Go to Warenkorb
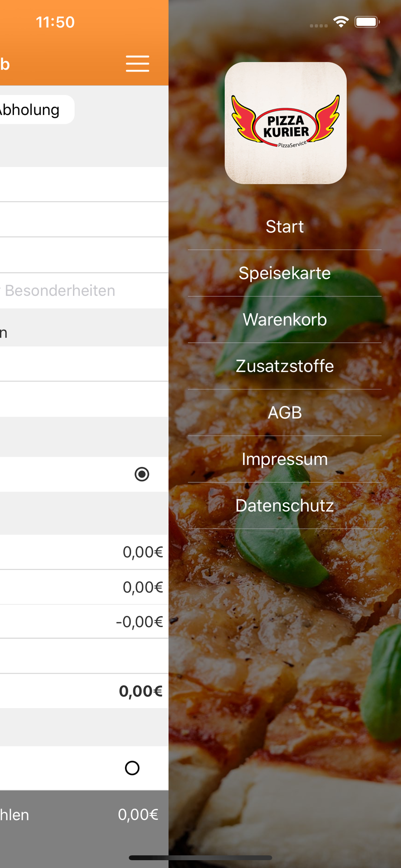Screen dimensions: 401x868 coord(285,319)
